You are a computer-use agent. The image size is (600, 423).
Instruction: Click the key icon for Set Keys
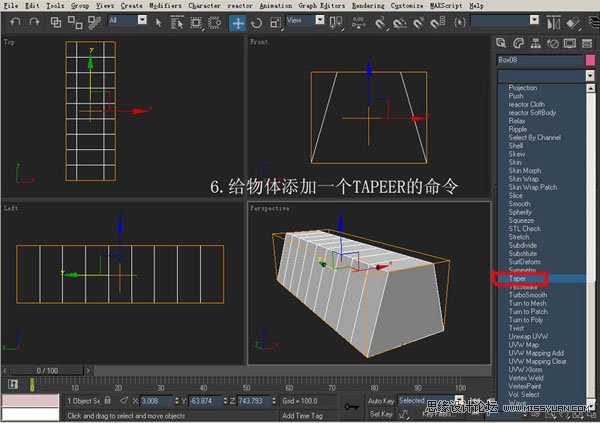[351, 407]
